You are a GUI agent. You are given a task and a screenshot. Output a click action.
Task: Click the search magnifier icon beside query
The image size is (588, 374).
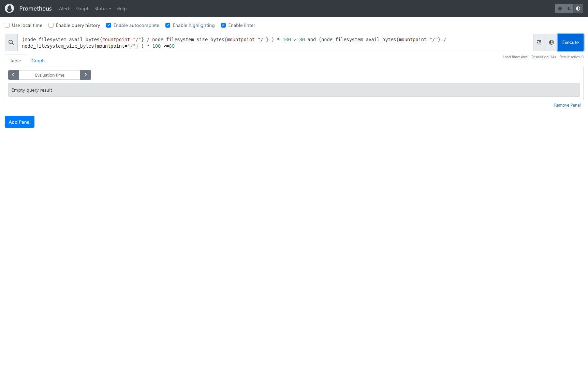[x=11, y=43]
